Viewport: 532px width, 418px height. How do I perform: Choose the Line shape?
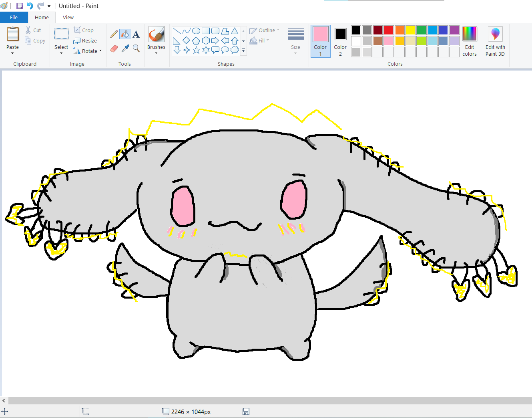tap(177, 31)
